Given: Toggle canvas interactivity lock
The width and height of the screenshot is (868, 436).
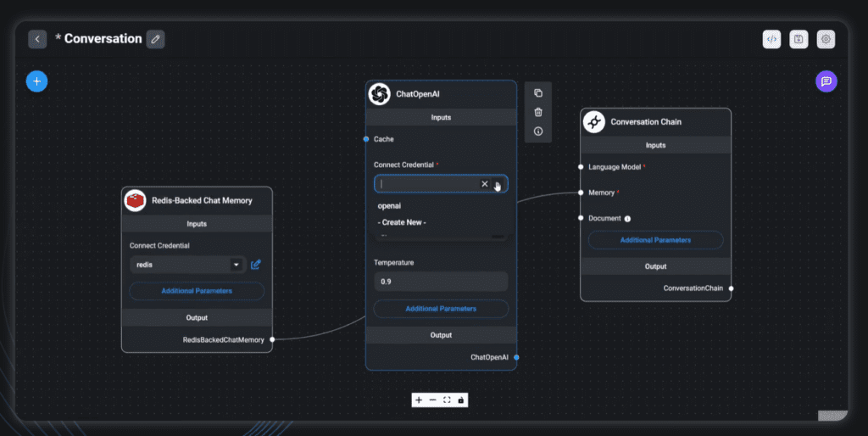Looking at the screenshot, I should click(461, 400).
